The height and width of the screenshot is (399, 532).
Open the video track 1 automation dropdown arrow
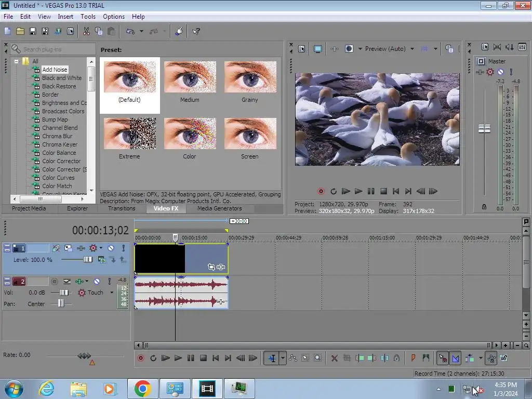101,248
